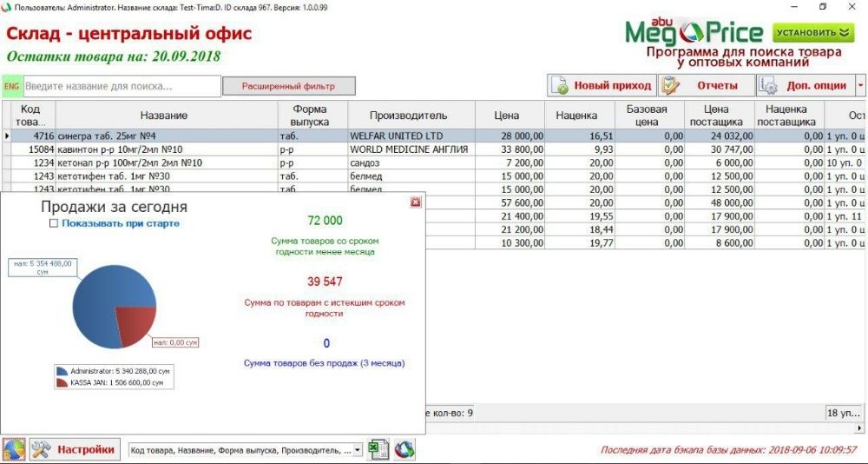Click the horizontal scrollbar right arrow

tap(859, 428)
